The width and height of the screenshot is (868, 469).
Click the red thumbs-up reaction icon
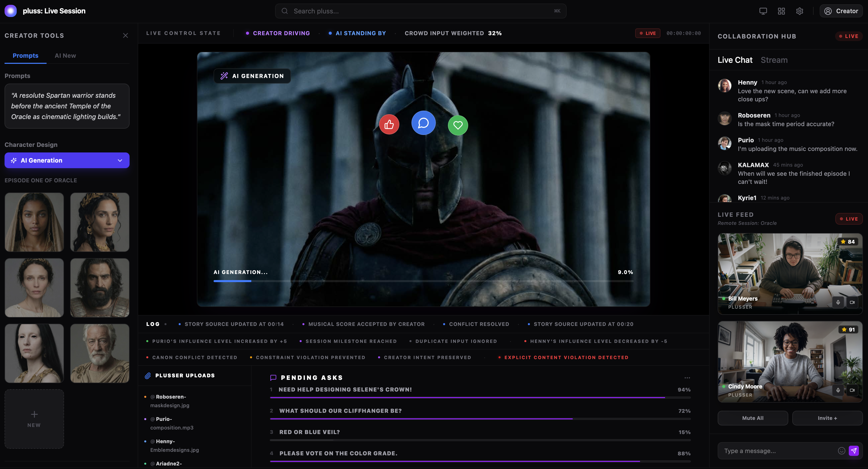point(389,125)
